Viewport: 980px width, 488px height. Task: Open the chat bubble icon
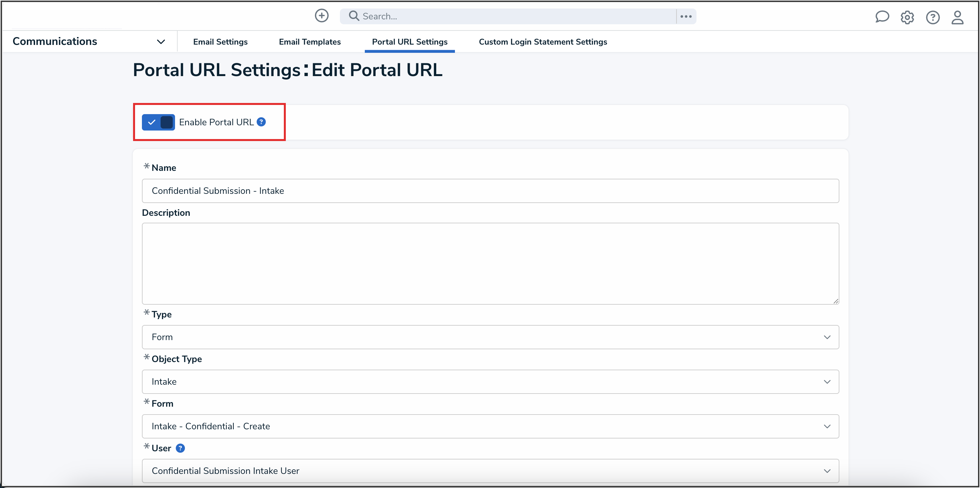point(883,17)
